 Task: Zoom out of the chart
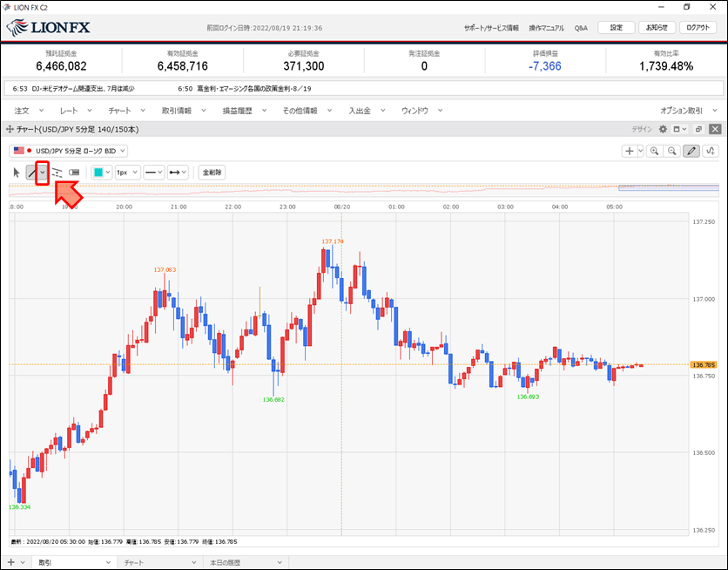671,151
